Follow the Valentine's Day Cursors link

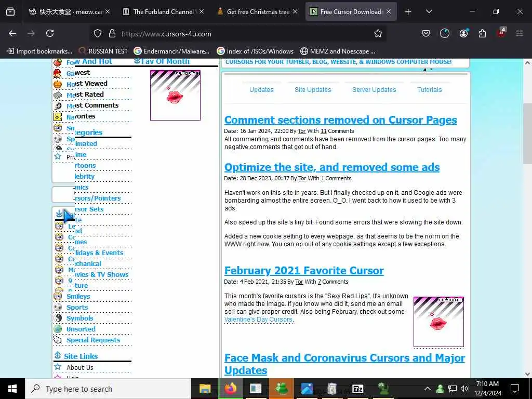(258, 320)
